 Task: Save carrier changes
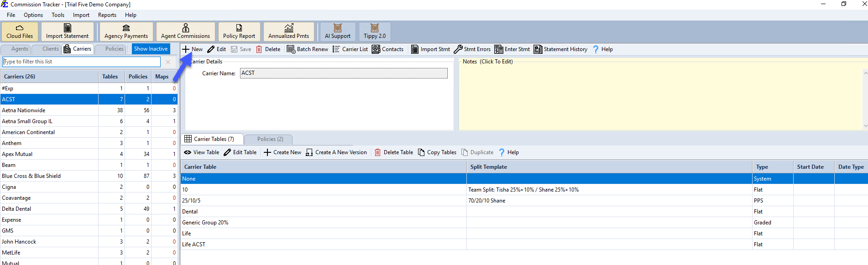coord(241,49)
